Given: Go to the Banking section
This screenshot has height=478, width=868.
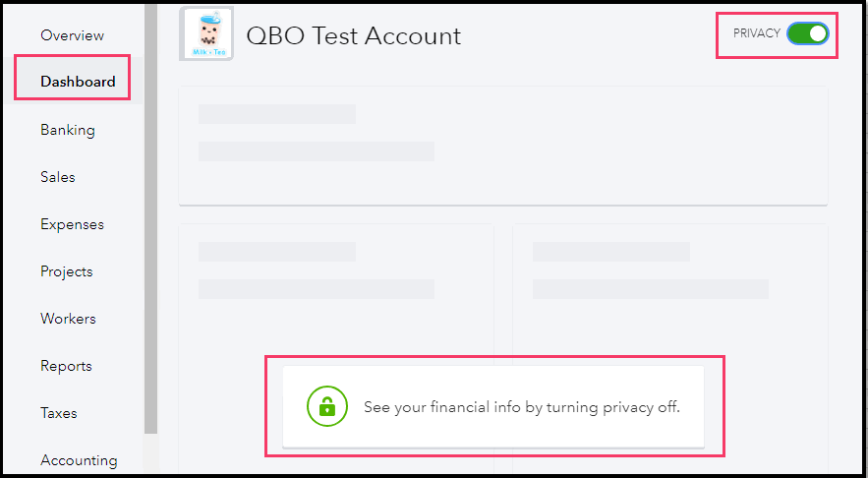Looking at the screenshot, I should (x=68, y=130).
